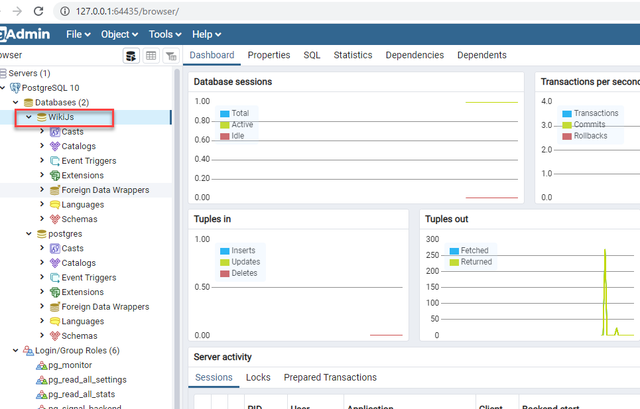Click the 'pg_read_all_stats' role name
Viewport: 640px width, 409px height.
click(82, 394)
